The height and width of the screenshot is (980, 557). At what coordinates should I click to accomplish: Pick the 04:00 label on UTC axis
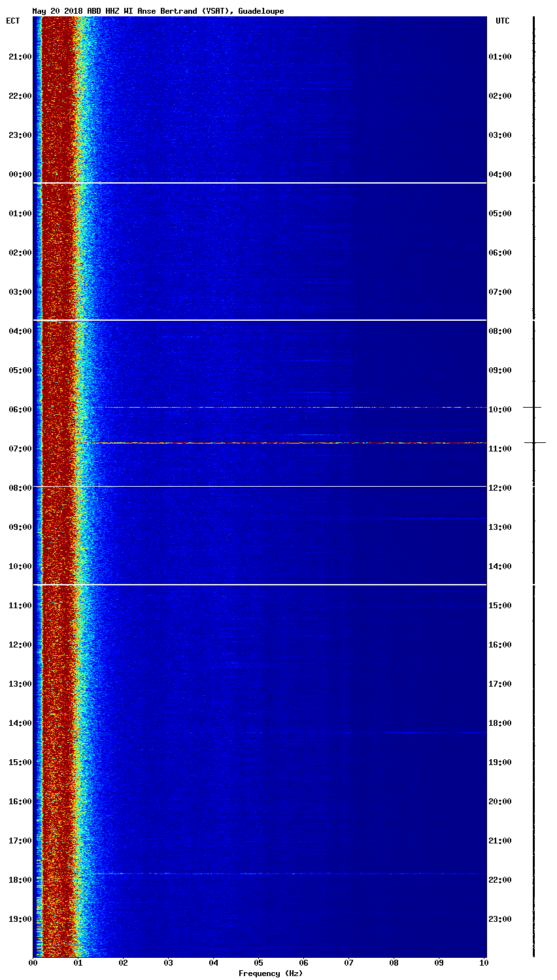500,174
